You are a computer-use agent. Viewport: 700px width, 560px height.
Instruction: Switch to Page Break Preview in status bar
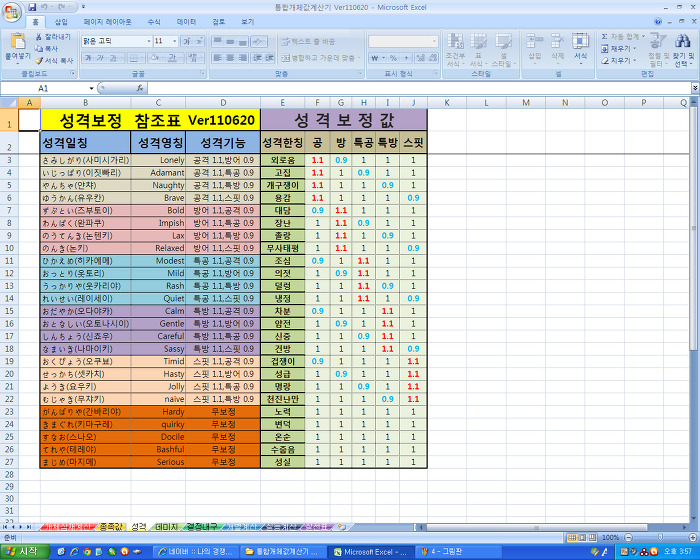(x=593, y=538)
